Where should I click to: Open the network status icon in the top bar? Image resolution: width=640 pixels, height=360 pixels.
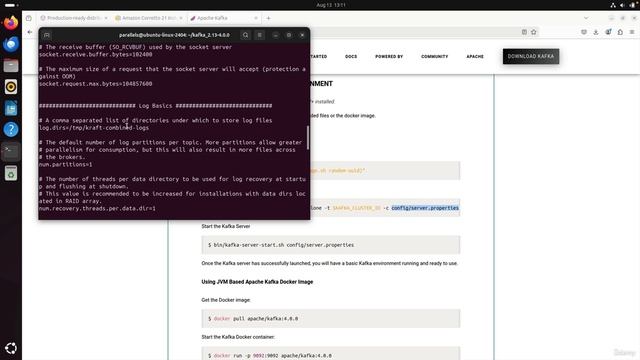(613, 5)
